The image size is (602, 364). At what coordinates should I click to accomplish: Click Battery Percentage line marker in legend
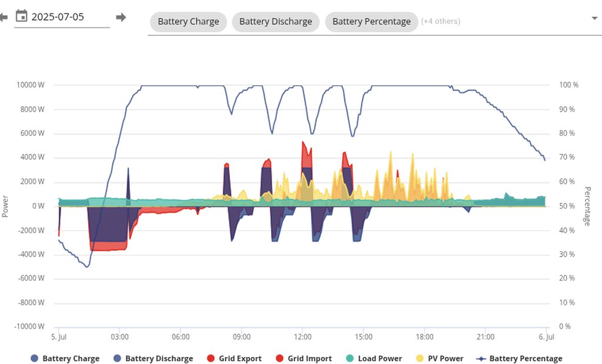click(x=481, y=359)
